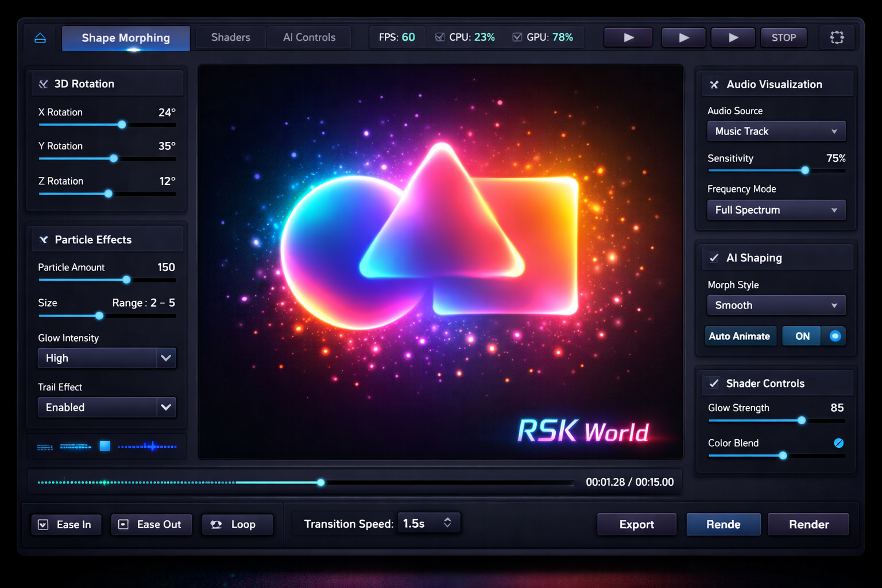Click the home icon in the top-left corner
882x588 pixels.
click(x=40, y=37)
